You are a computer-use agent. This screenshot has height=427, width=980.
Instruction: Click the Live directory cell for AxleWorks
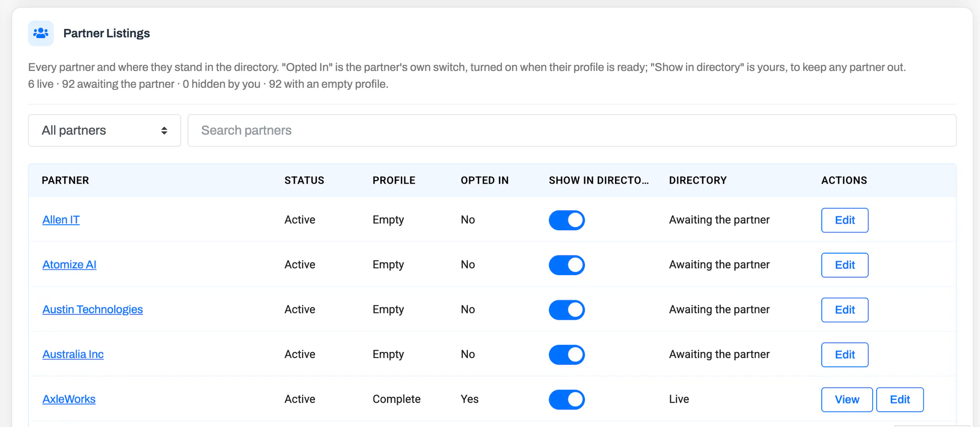(x=679, y=399)
